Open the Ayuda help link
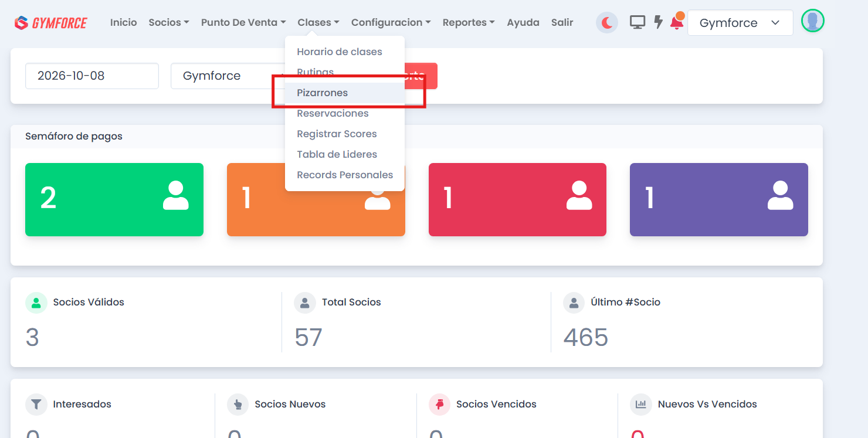Viewport: 868px width, 438px height. click(x=523, y=22)
